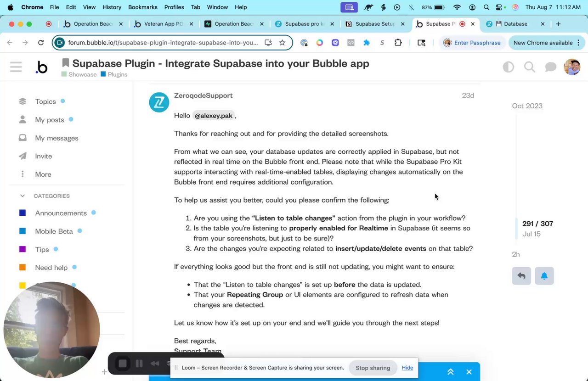588x381 pixels.
Task: Click the Loom rewind control
Action: click(155, 364)
